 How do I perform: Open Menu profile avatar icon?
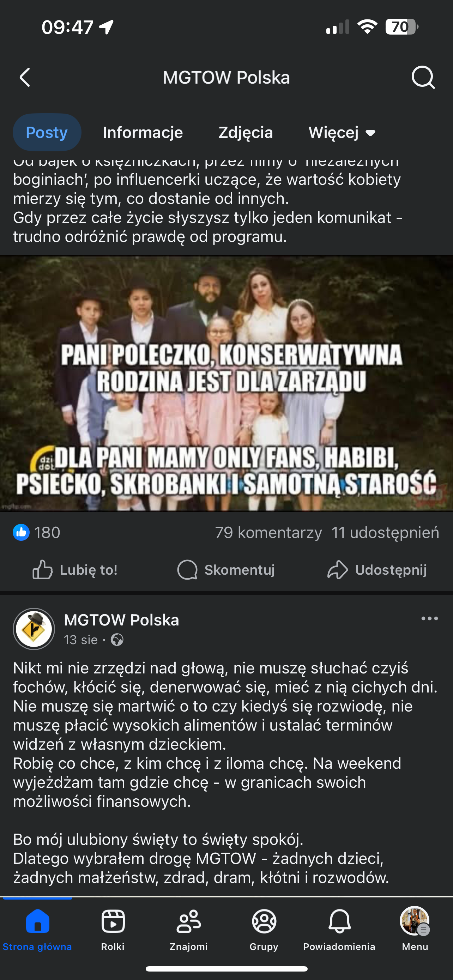(415, 921)
